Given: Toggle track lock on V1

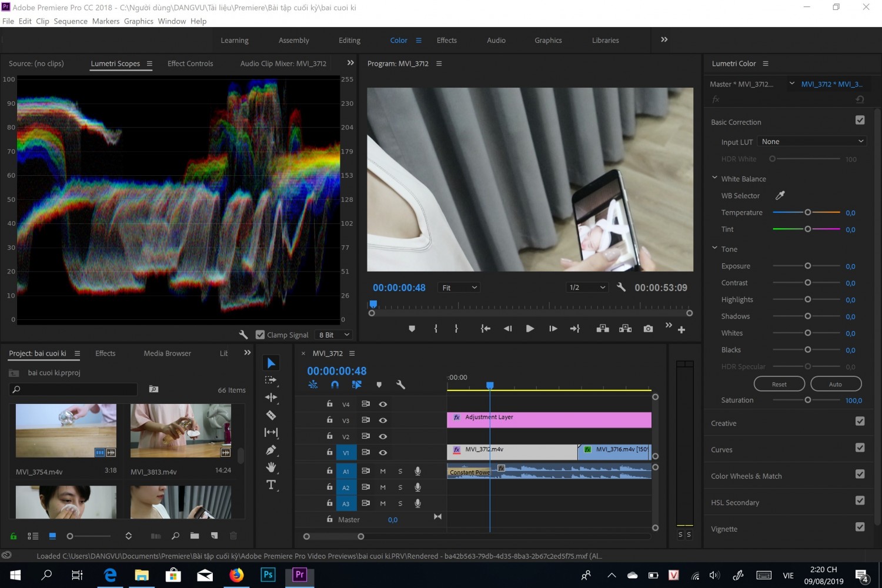Looking at the screenshot, I should click(x=330, y=452).
